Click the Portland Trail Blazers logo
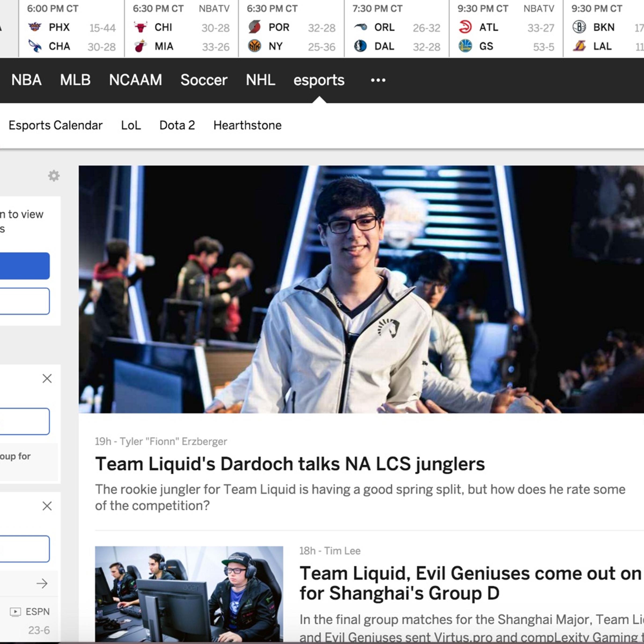Screen dimensions: 644x644 (255, 27)
